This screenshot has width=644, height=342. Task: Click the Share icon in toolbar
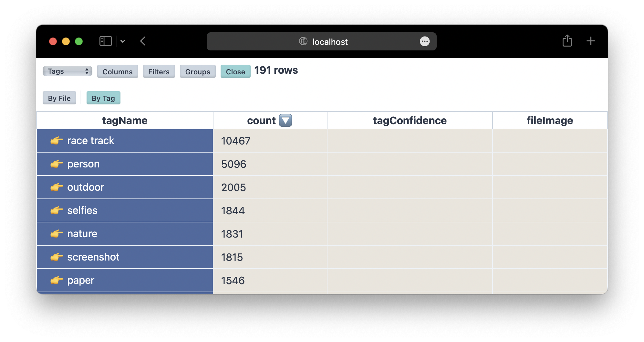567,41
